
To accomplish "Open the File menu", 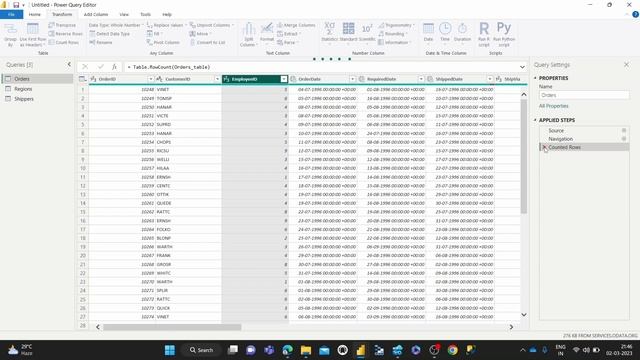I will 11,14.
